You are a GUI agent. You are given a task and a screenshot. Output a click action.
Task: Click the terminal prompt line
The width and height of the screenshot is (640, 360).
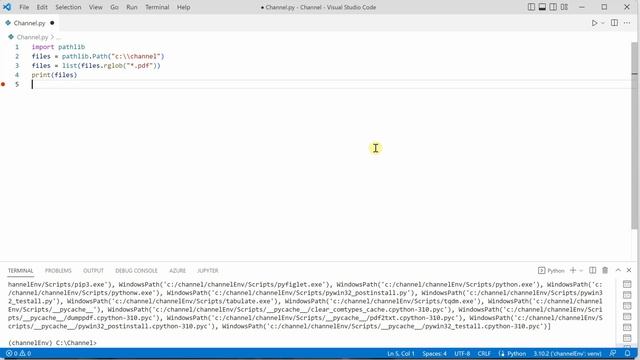point(52,343)
